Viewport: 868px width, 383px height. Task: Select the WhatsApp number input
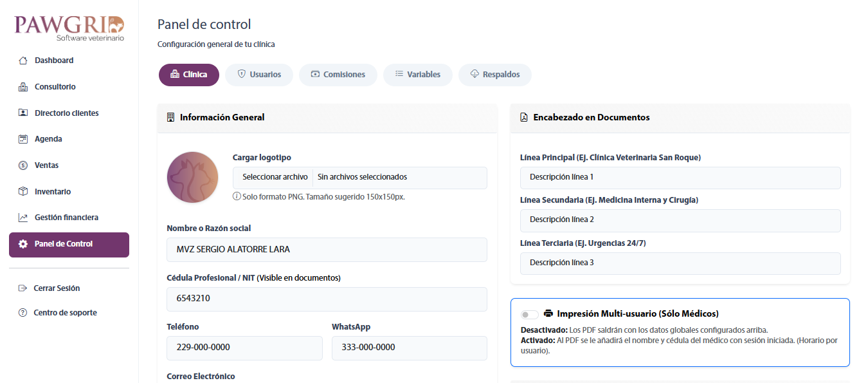click(409, 348)
